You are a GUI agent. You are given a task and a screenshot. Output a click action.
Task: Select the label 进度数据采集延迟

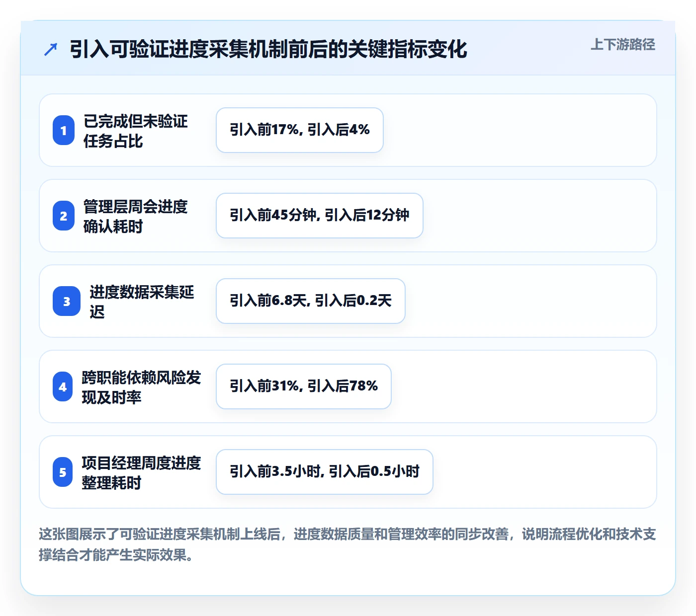(142, 302)
